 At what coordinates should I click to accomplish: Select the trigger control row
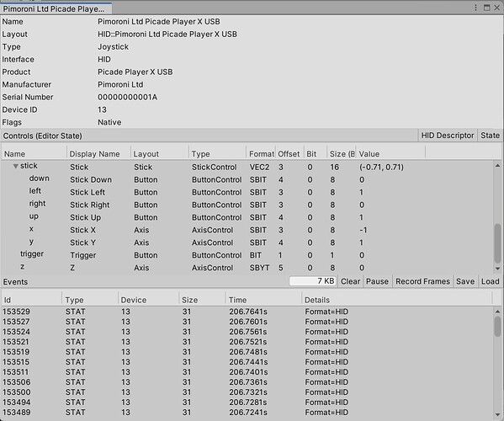tap(247, 255)
